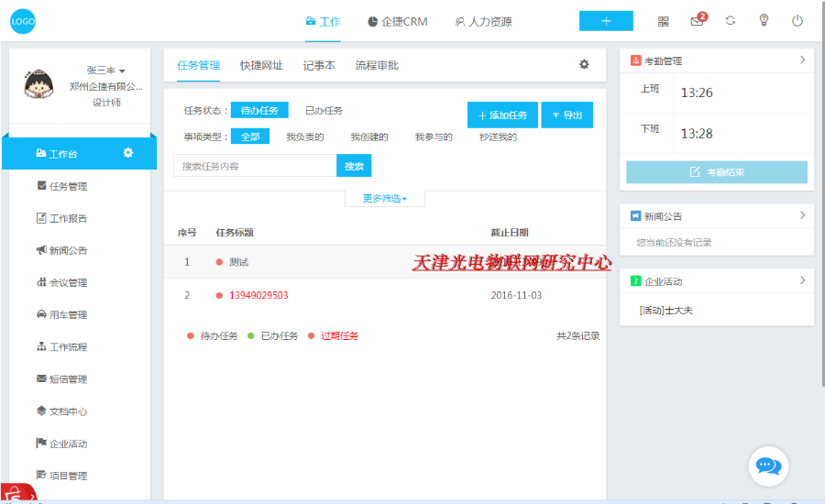Expand 考勤管理 panel chevron
Screen dimensions: 825x504
pos(802,60)
